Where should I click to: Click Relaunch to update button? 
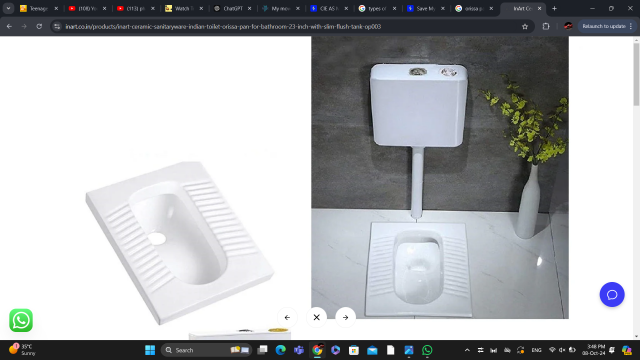point(607,27)
